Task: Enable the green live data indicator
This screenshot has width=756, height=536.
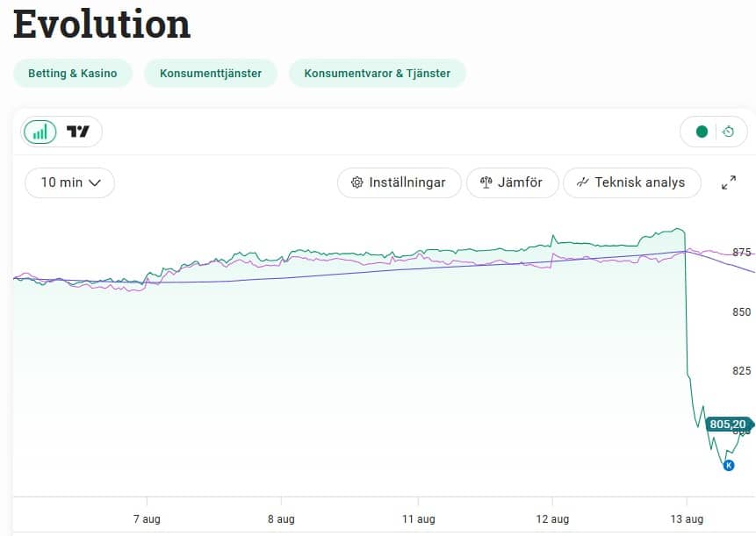Action: point(701,132)
